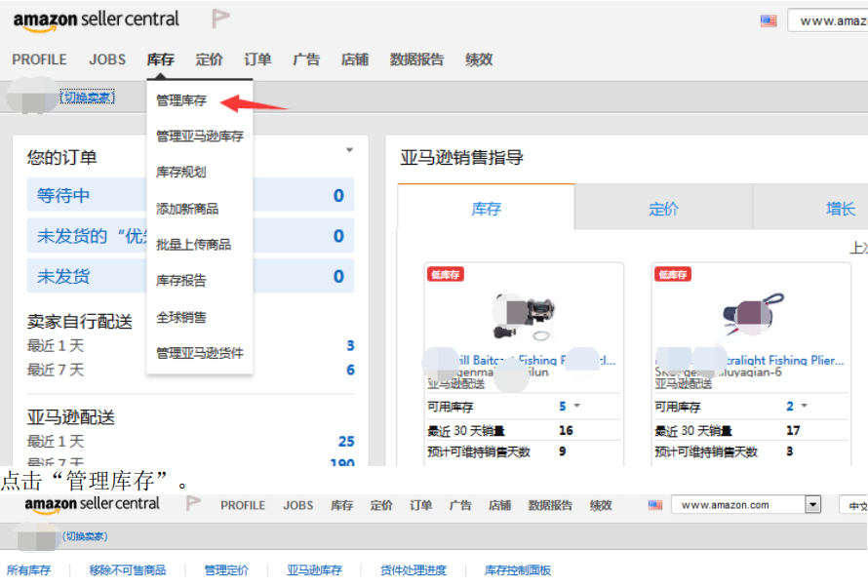Click the US flag icon beside the www.amazon.com dropdown
This screenshot has width=868, height=588.
point(655,505)
